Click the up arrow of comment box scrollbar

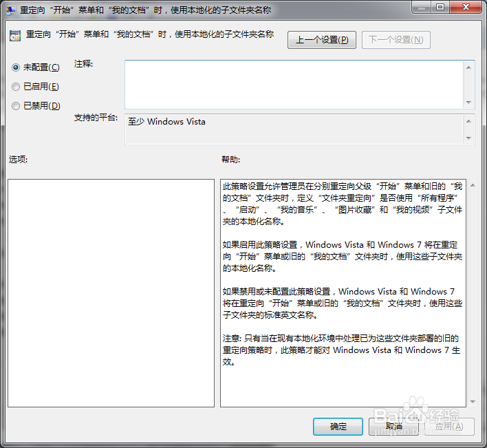click(468, 67)
